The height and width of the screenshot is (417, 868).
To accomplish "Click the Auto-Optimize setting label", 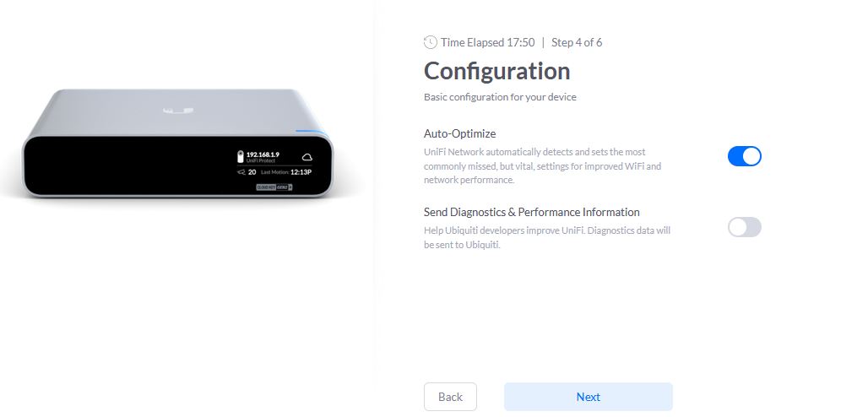I will click(x=460, y=133).
